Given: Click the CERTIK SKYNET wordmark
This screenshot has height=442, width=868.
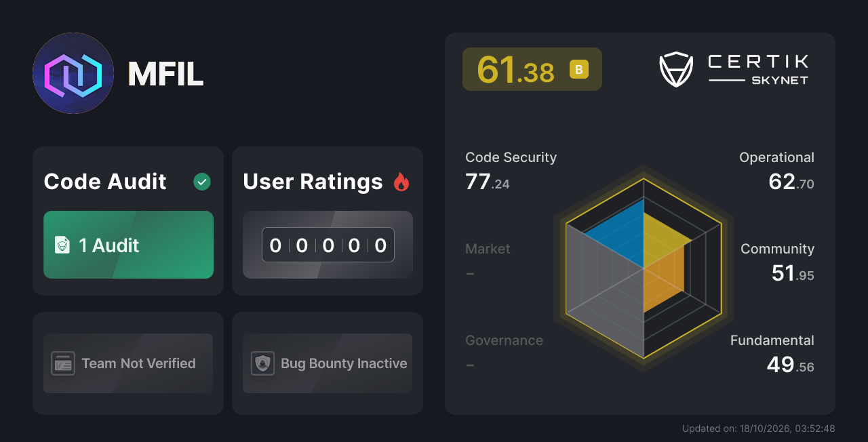Looking at the screenshot, I should pos(758,70).
